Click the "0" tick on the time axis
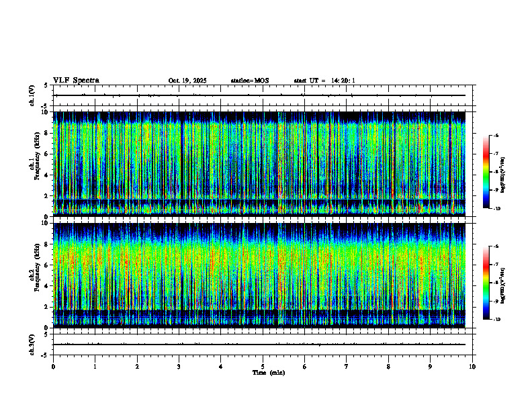532x411 pixels. [53, 367]
